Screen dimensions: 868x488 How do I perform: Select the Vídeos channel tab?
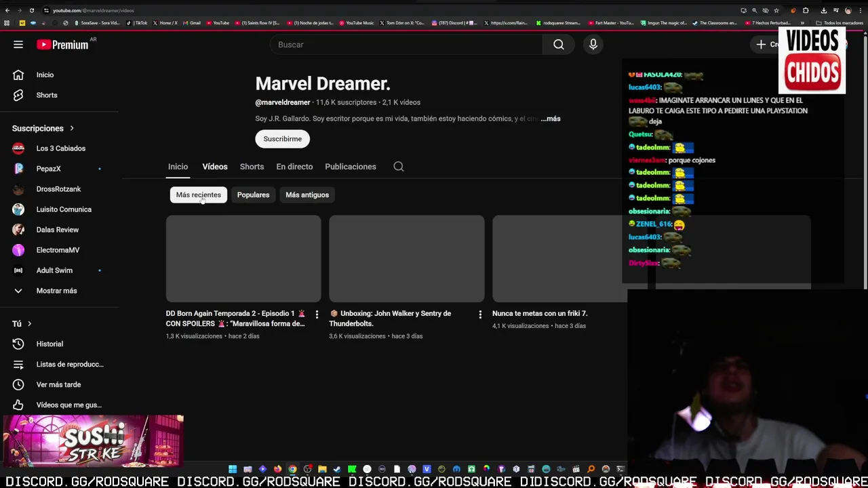pos(215,167)
